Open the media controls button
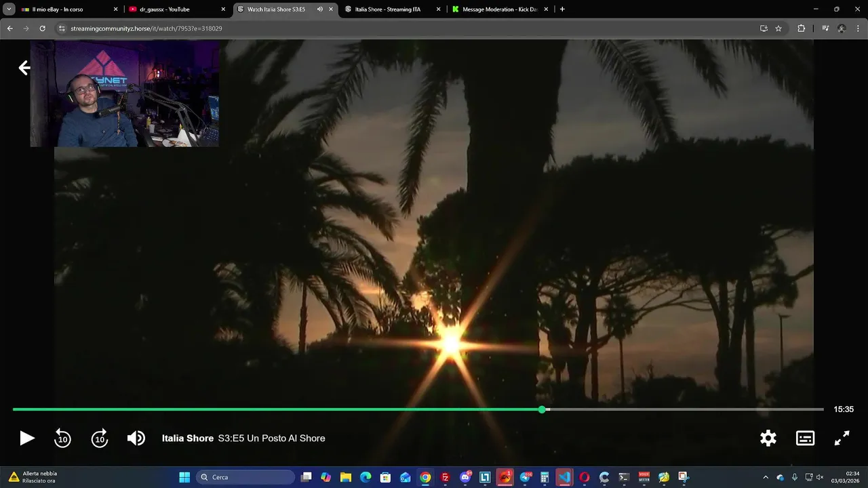This screenshot has width=868, height=488. click(x=825, y=28)
